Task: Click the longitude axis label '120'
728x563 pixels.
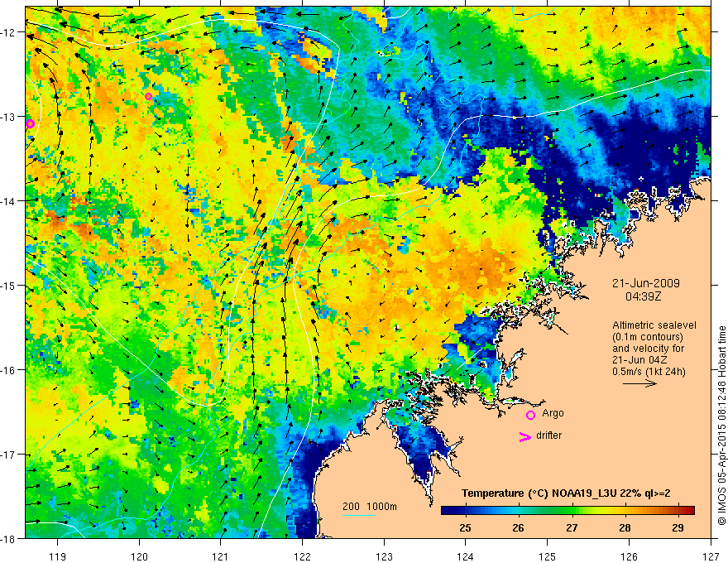Action: coord(139,556)
